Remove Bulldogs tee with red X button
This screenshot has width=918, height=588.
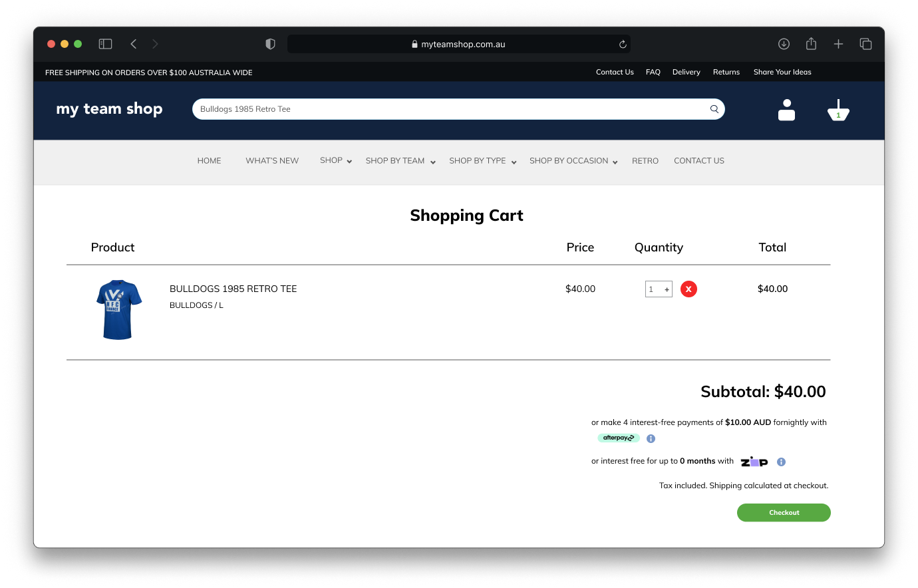pyautogui.click(x=688, y=289)
